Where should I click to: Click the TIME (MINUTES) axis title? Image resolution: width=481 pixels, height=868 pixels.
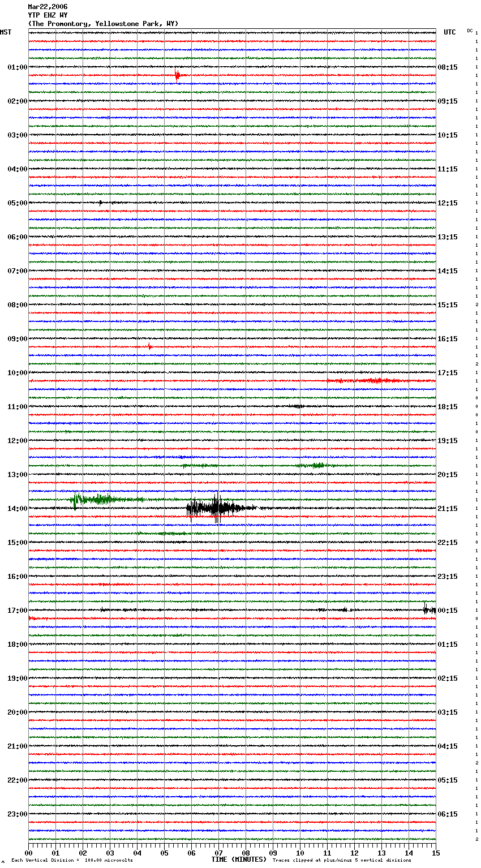(239, 860)
